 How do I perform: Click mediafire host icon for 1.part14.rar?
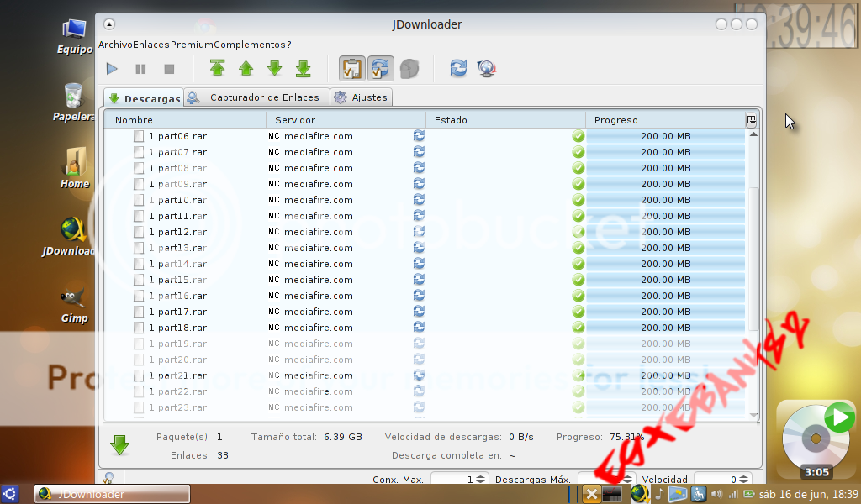pos(274,264)
